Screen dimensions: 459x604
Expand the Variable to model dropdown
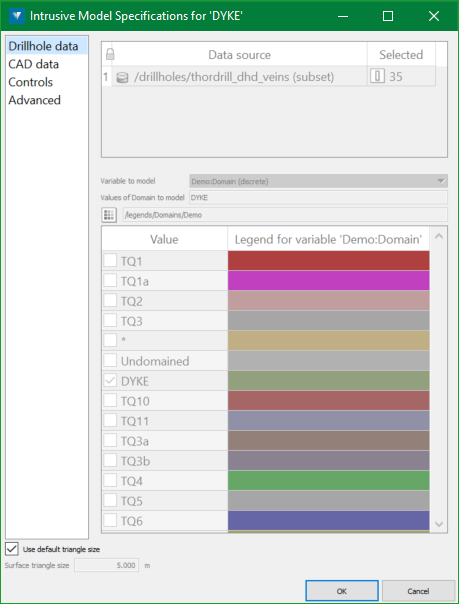tap(318, 181)
